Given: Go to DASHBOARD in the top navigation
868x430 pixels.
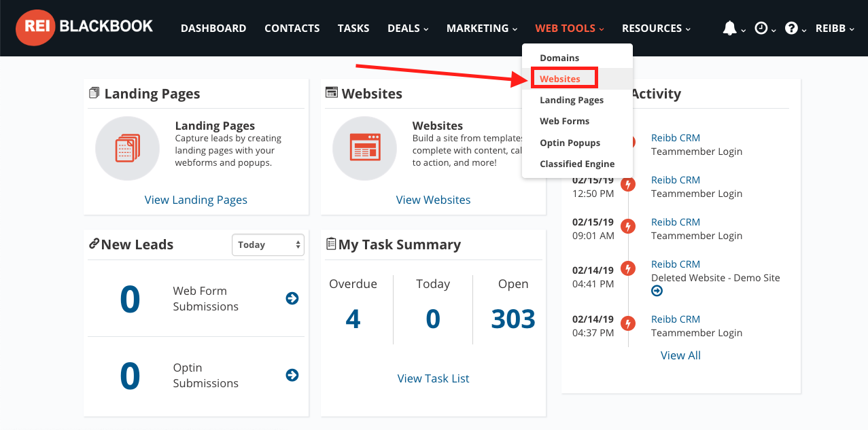Looking at the screenshot, I should point(213,28).
